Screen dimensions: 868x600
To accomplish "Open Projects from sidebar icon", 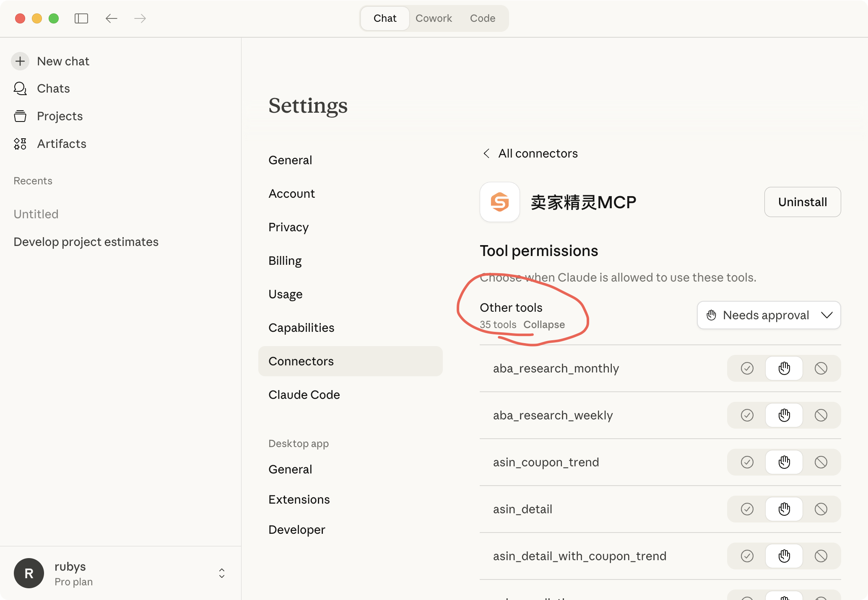I will pos(20,116).
